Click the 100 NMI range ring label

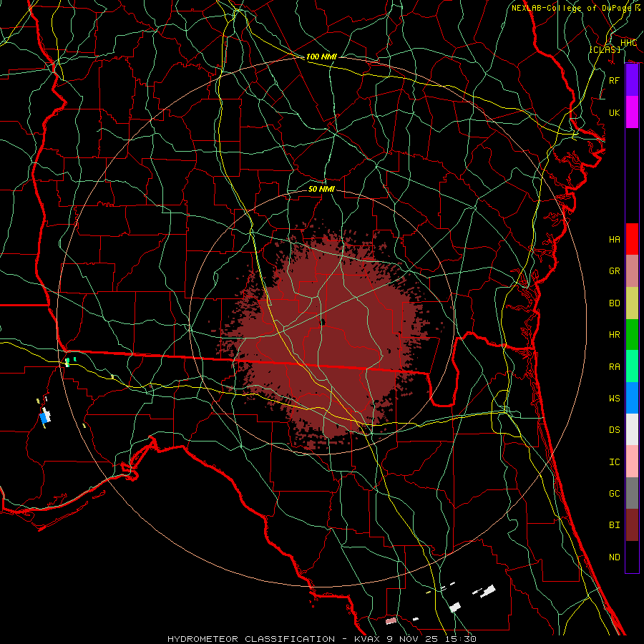(321, 57)
